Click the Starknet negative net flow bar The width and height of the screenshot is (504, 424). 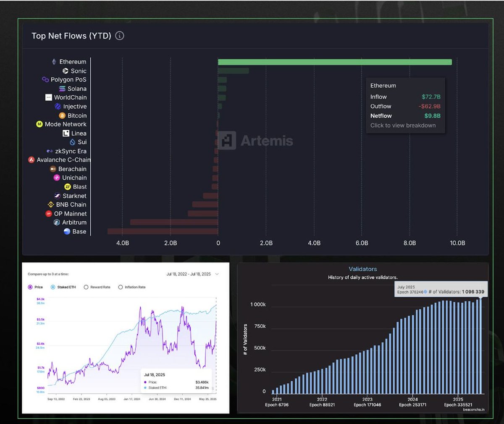[x=210, y=196]
